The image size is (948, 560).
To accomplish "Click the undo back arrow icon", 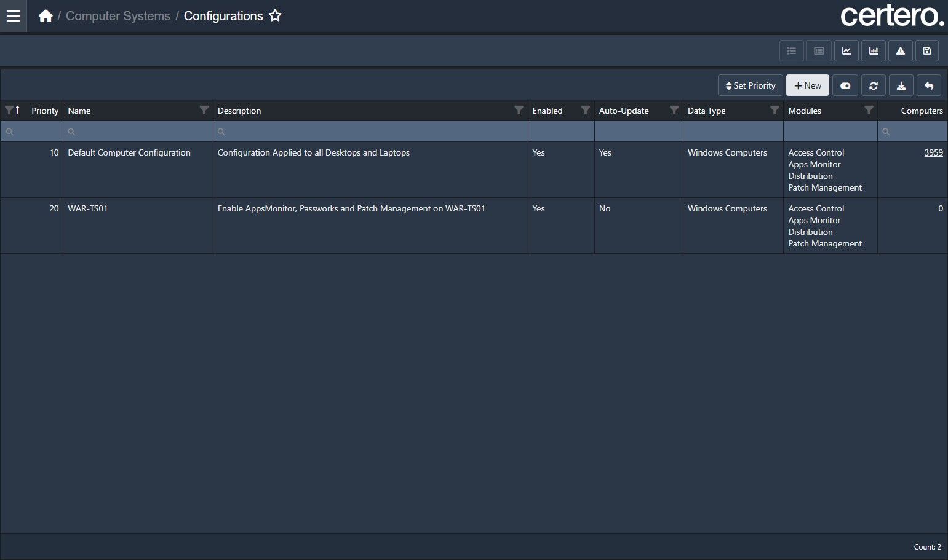I will click(x=929, y=85).
